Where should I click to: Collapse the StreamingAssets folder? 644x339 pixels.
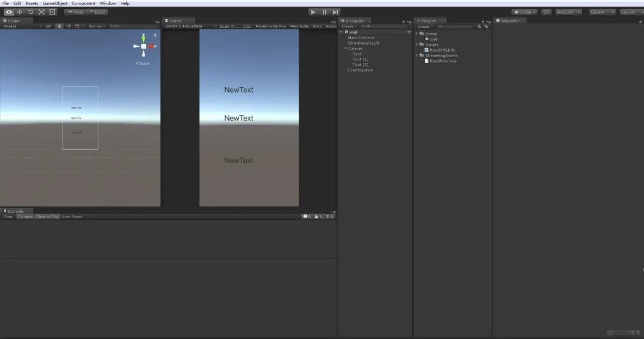click(417, 56)
